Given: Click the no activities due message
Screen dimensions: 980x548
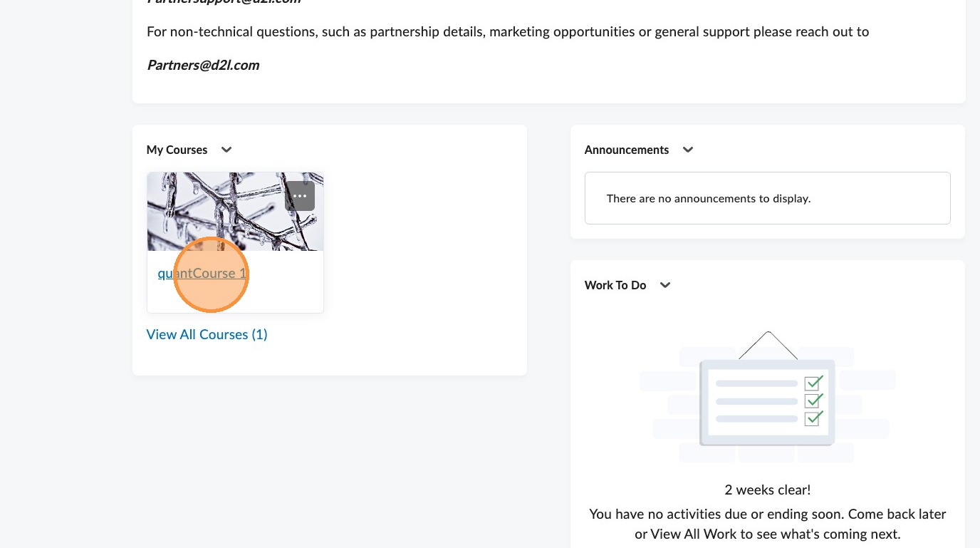Looking at the screenshot, I should point(767,524).
